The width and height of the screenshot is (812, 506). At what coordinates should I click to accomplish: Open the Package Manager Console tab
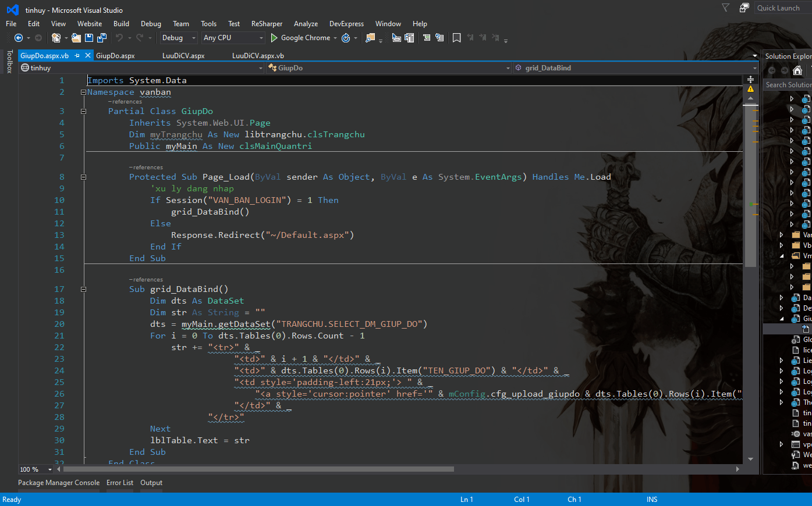pyautogui.click(x=59, y=483)
